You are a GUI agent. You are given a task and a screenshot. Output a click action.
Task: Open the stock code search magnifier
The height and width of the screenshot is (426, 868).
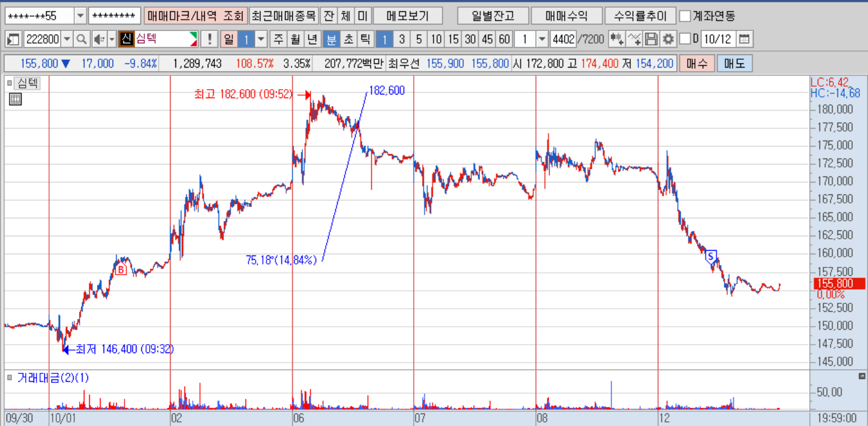(x=81, y=39)
